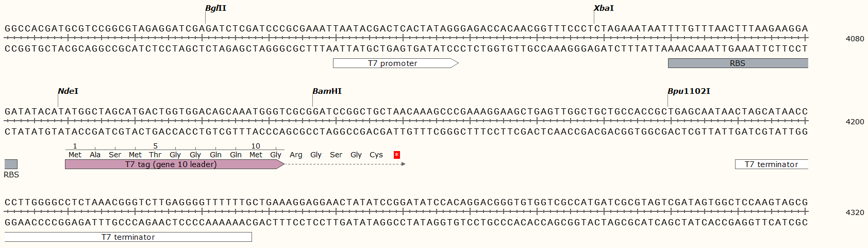Viewport: 868px width, 248px height.
Task: Click the BglII restriction site label
Action: (215, 8)
